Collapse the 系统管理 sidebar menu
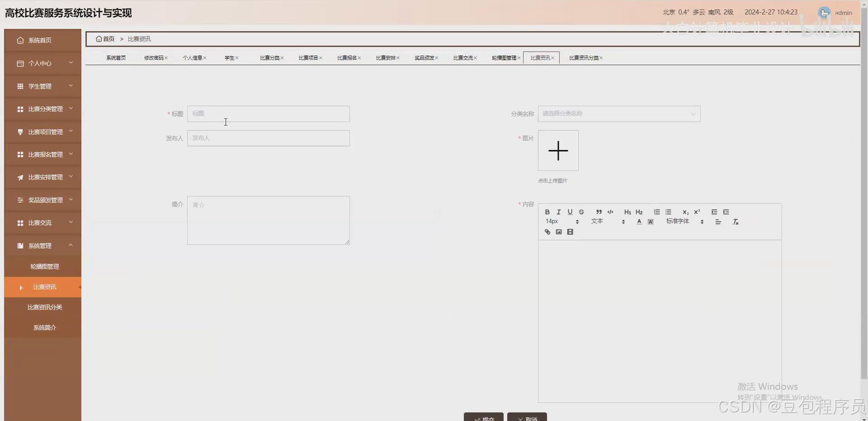This screenshot has width=868, height=421. [x=42, y=246]
